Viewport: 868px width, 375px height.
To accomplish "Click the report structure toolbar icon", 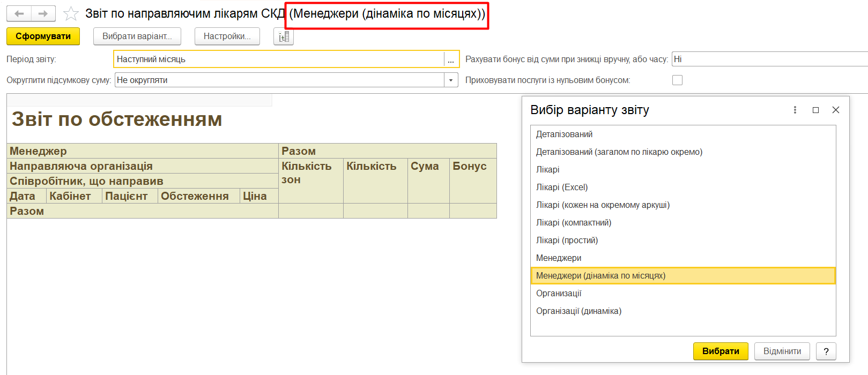I will (x=284, y=36).
